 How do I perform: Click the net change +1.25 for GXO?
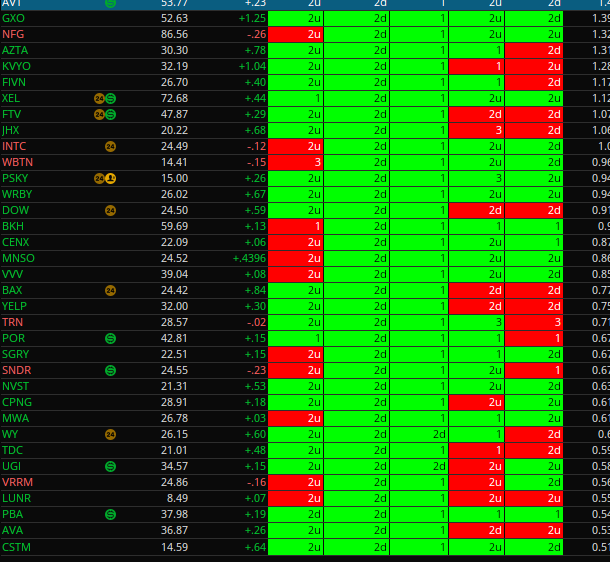pyautogui.click(x=252, y=18)
